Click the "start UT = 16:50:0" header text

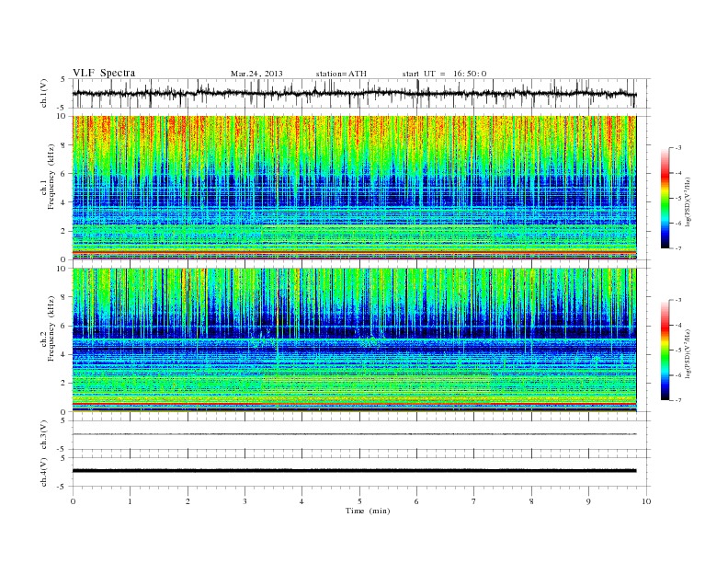(444, 74)
